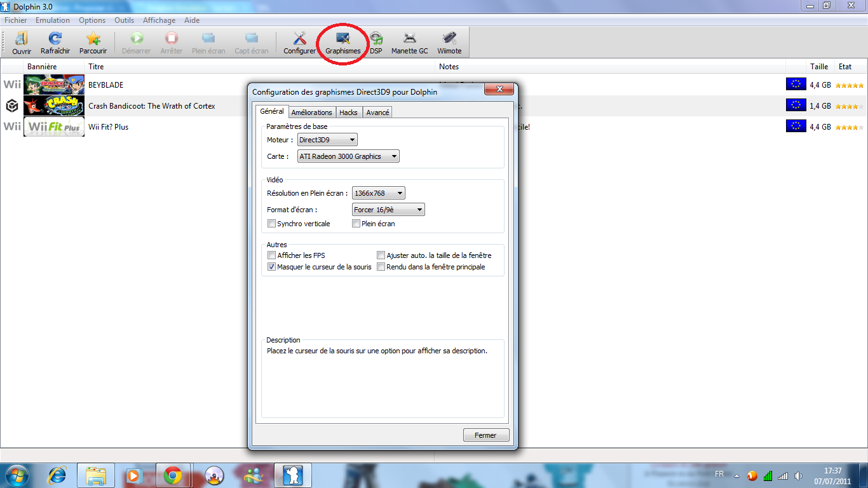
Task: Open the Outils menu
Action: tap(125, 20)
